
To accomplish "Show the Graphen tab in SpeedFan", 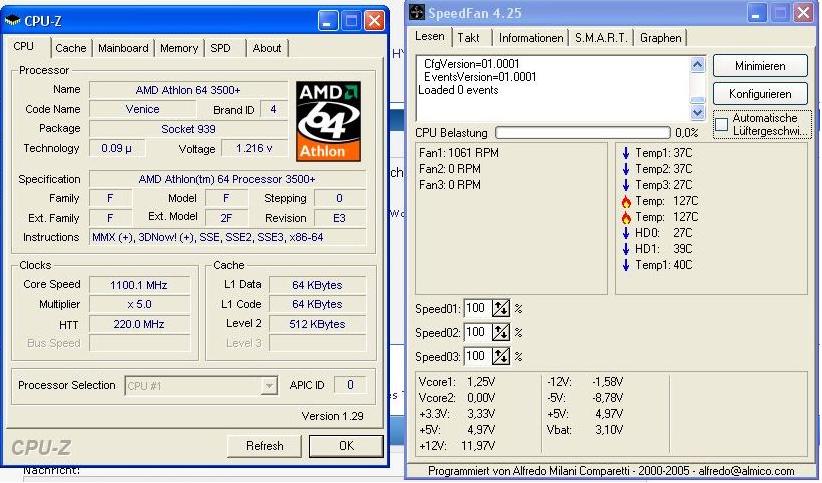I will pyautogui.click(x=661, y=38).
